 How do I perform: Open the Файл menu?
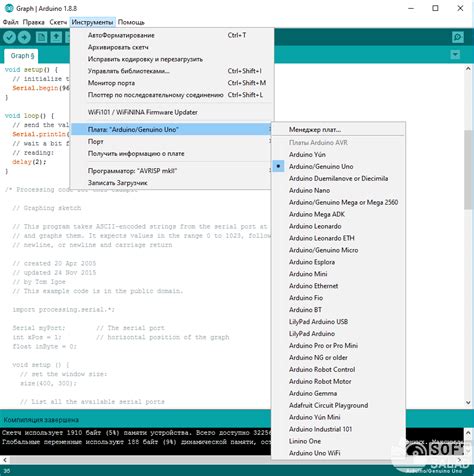10,22
